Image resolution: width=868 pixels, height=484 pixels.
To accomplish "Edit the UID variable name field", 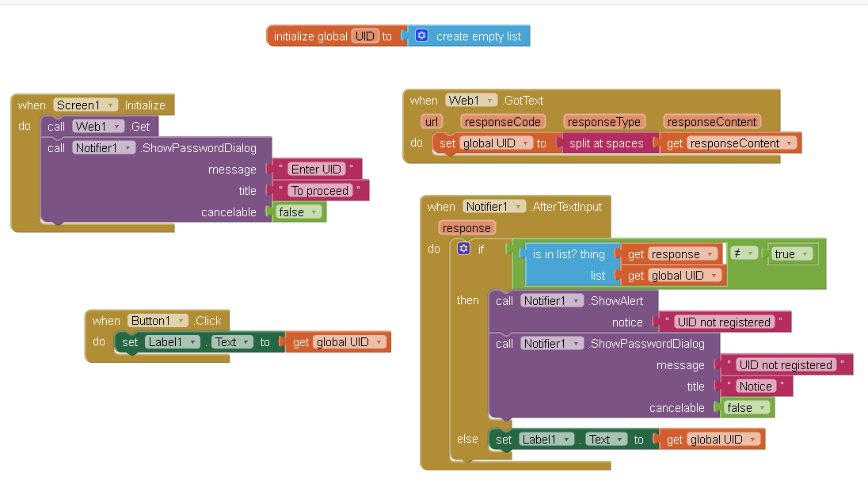I will tap(365, 36).
